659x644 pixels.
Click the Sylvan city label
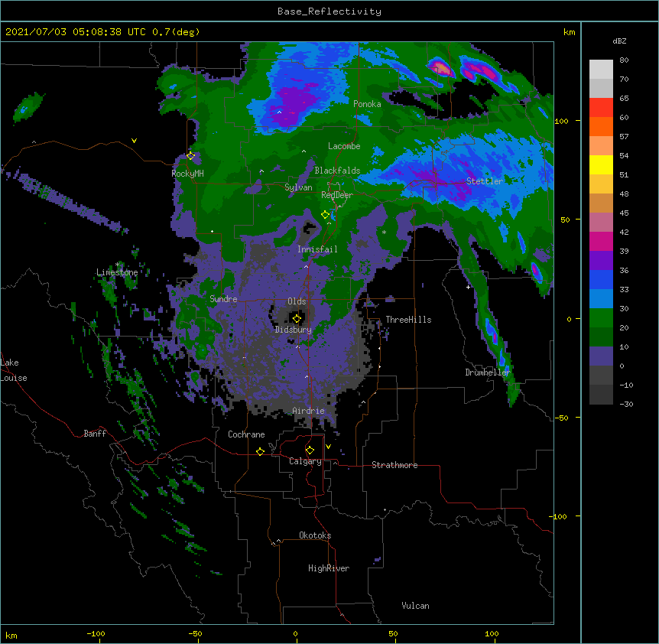click(x=298, y=187)
